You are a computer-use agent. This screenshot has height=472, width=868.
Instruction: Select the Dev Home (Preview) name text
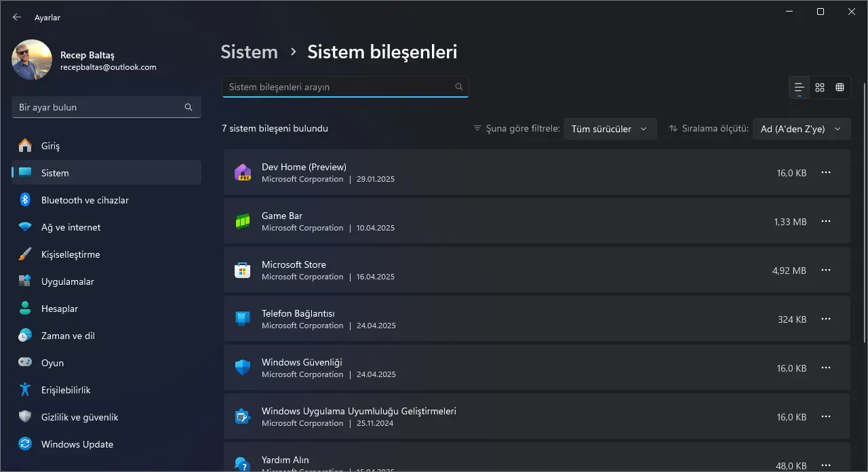tap(304, 167)
